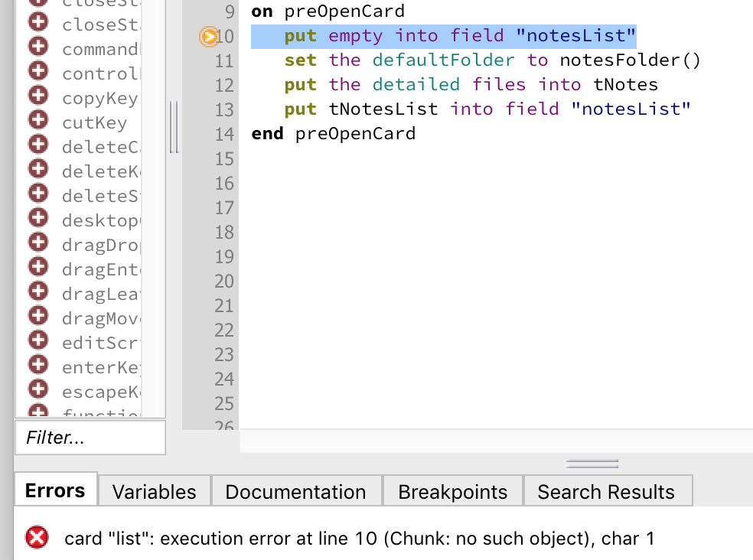Click the execution error message for card list
Image resolution: width=753 pixels, height=560 pixels.
pos(359,539)
